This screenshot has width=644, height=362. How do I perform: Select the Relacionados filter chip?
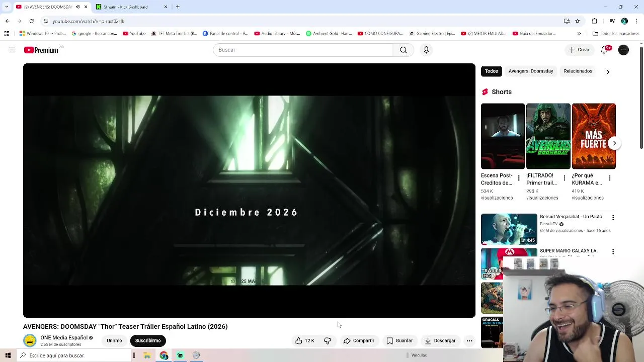(x=578, y=71)
